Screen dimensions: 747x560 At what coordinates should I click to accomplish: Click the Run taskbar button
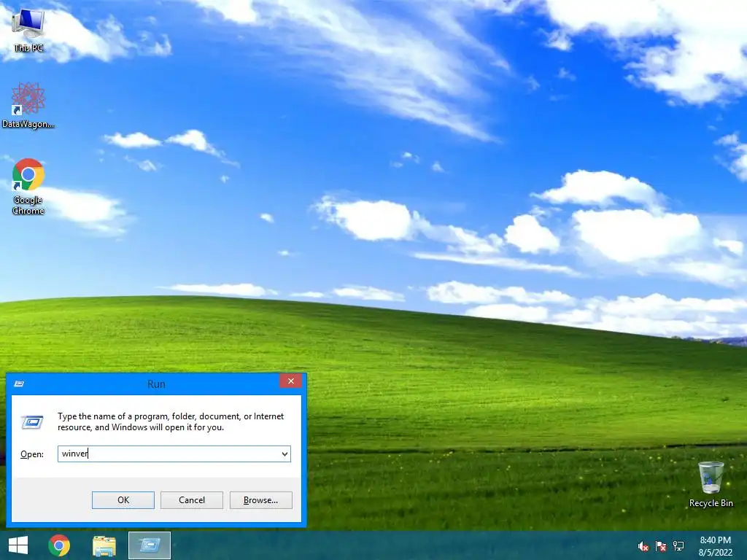click(x=150, y=545)
